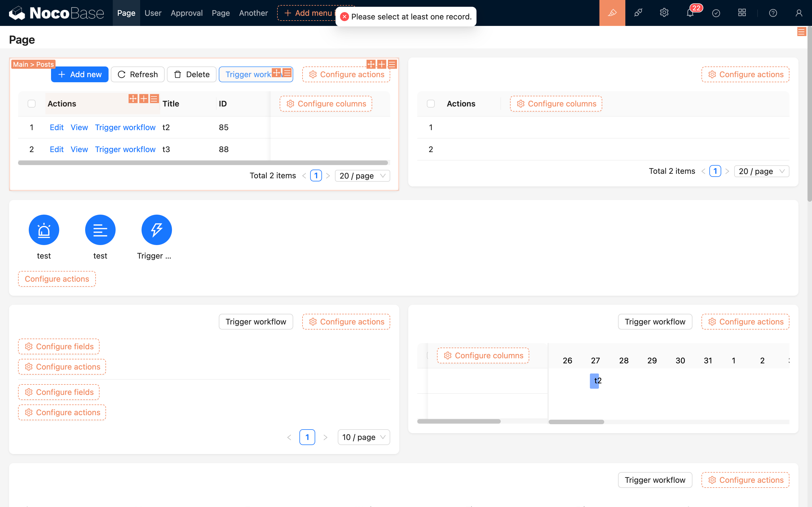Open notifications bell with 22 badge
This screenshot has height=507, width=812.
coord(690,13)
